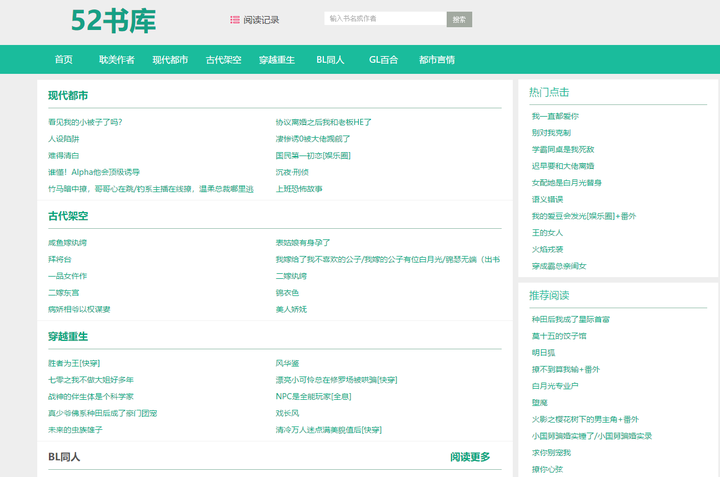Screen dimensions: 720x477
Task: Open 求你别宠我 in 推荐阅读
Action: [x=551, y=453]
